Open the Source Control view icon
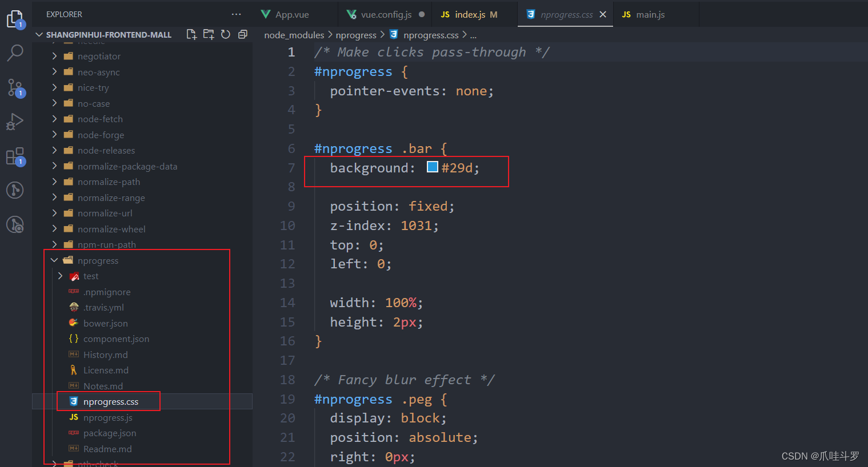Screen dimensions: 868x467 15,87
